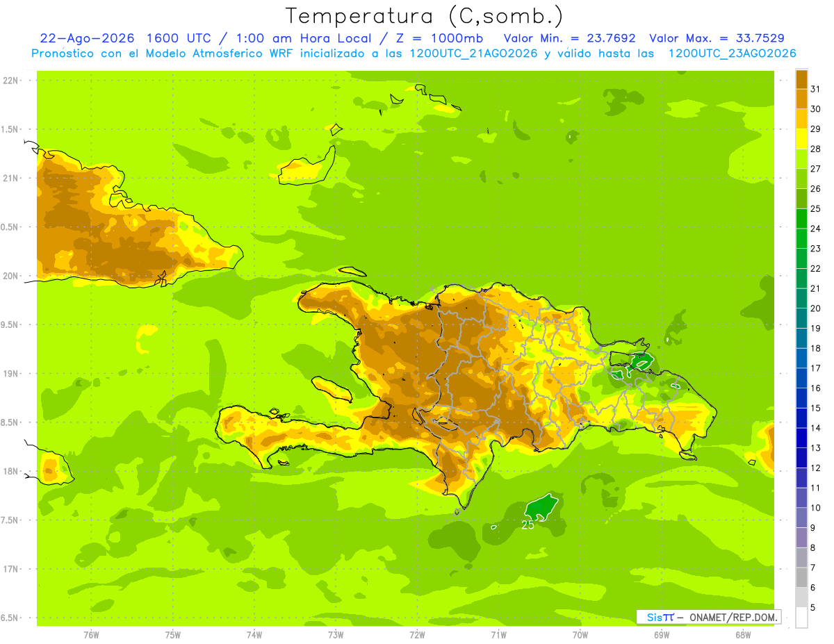Click the teal legend swatch between 19 and 20
Image resolution: width=834 pixels, height=644 pixels.
801,318
